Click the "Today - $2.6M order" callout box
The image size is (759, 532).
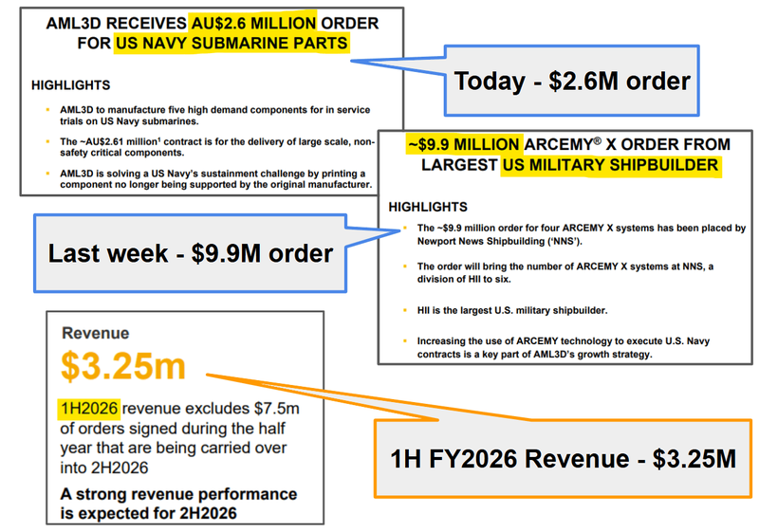coord(572,81)
